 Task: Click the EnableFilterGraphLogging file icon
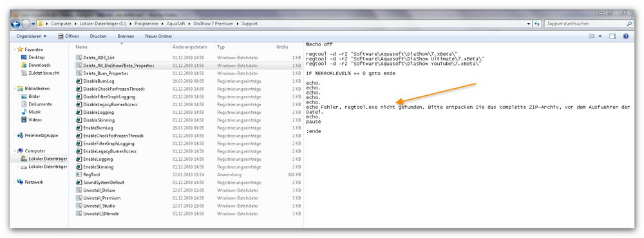(x=79, y=143)
